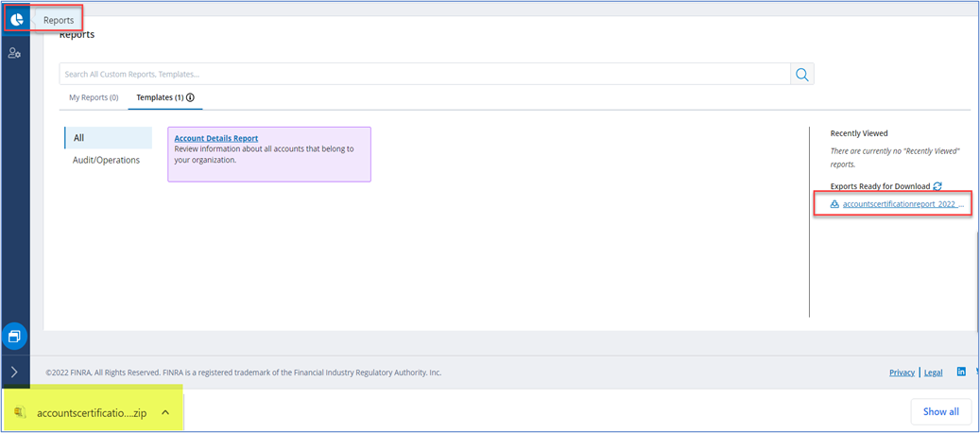This screenshot has width=980, height=433.
Task: Click the Templates info icon
Action: (x=190, y=97)
